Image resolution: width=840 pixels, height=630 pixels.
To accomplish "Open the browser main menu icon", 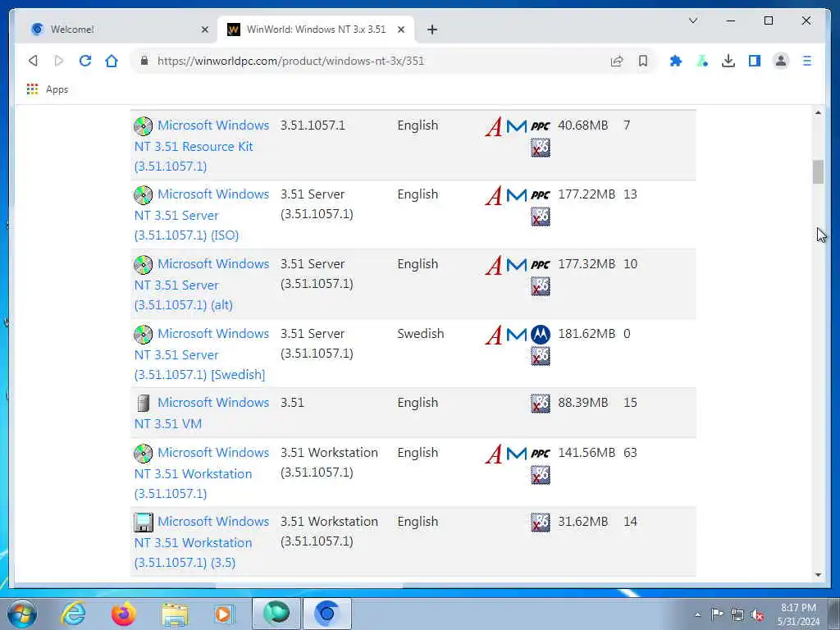I will [807, 61].
